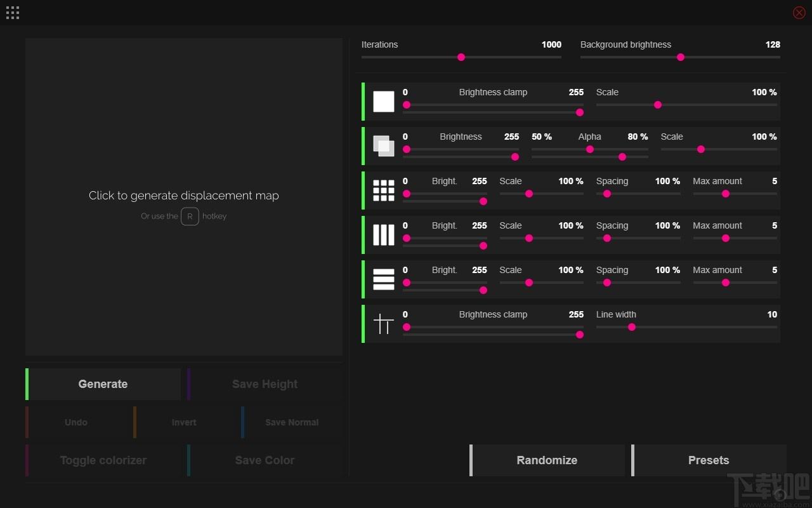This screenshot has width=812, height=508.
Task: Click the Alpha 80 % slider handle
Action: point(622,157)
